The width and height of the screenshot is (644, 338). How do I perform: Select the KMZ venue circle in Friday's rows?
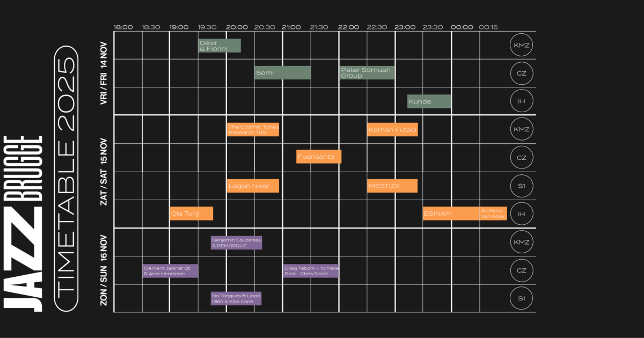click(x=521, y=45)
